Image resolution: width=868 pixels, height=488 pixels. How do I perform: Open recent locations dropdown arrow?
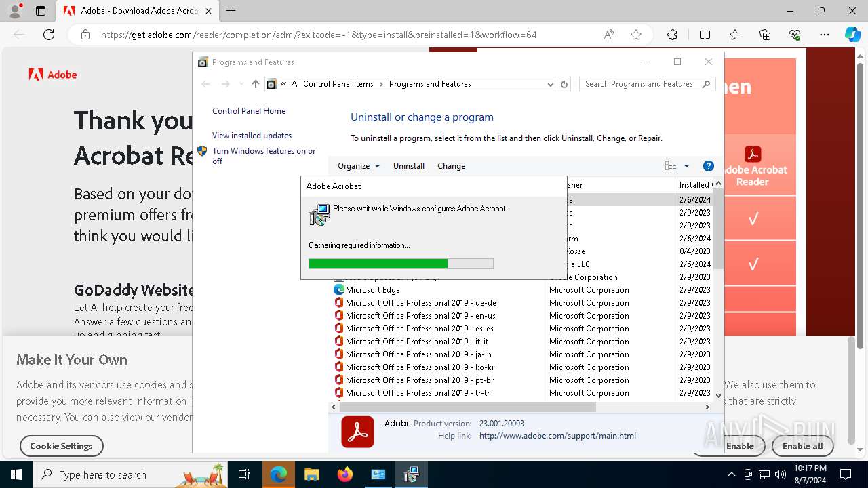pos(241,84)
